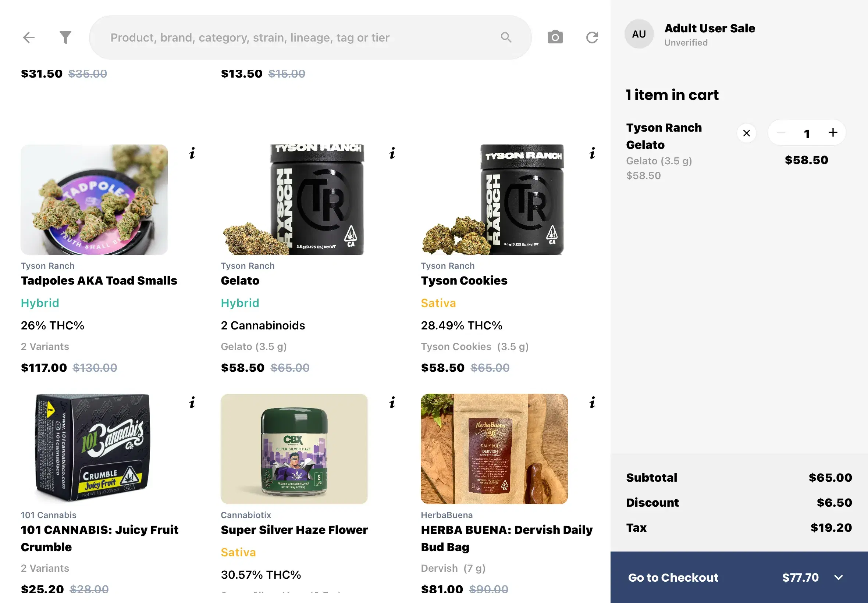View info for the Gelato product
This screenshot has width=868, height=603.
392,153
